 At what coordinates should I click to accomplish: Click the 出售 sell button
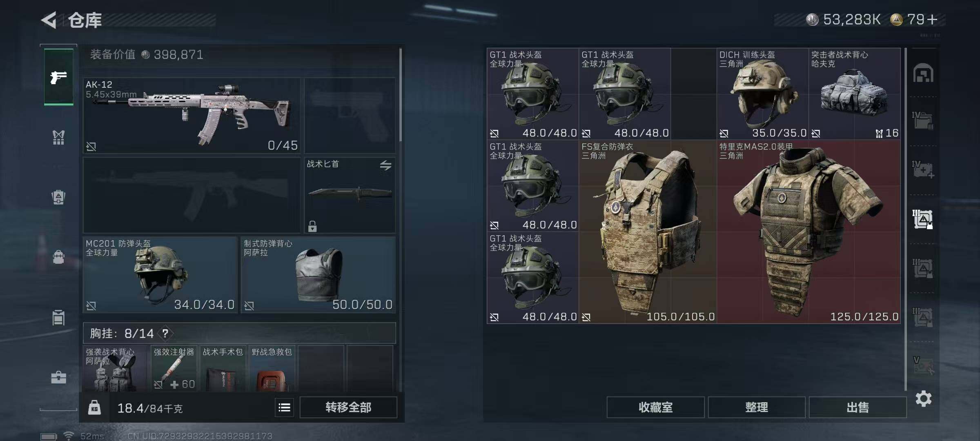pos(857,407)
